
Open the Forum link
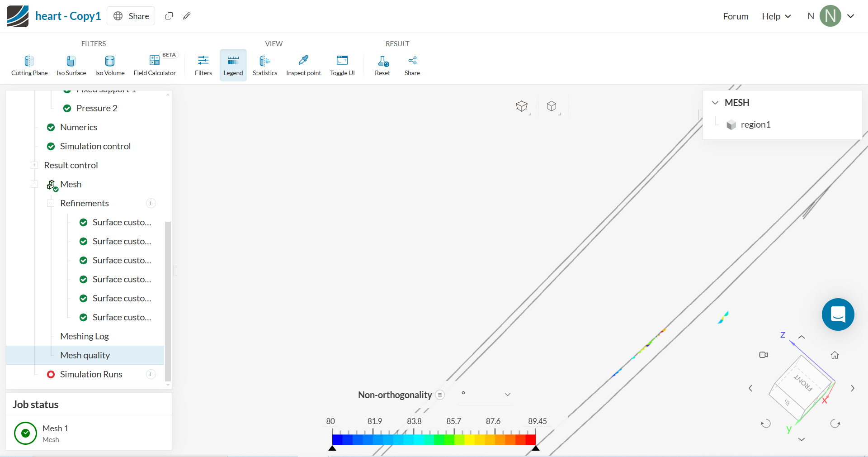click(736, 16)
